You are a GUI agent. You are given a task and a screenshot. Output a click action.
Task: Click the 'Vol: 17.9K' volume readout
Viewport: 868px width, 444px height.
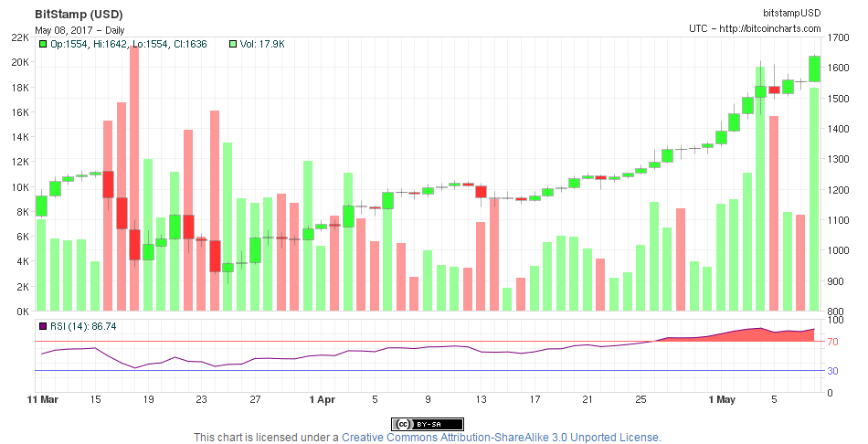pyautogui.click(x=262, y=44)
